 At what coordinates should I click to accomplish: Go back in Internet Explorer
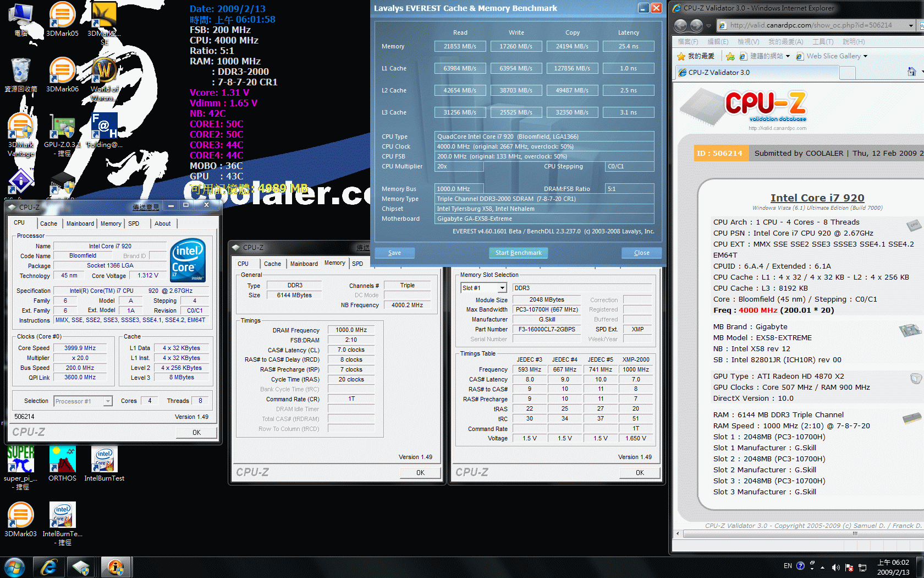pyautogui.click(x=680, y=25)
